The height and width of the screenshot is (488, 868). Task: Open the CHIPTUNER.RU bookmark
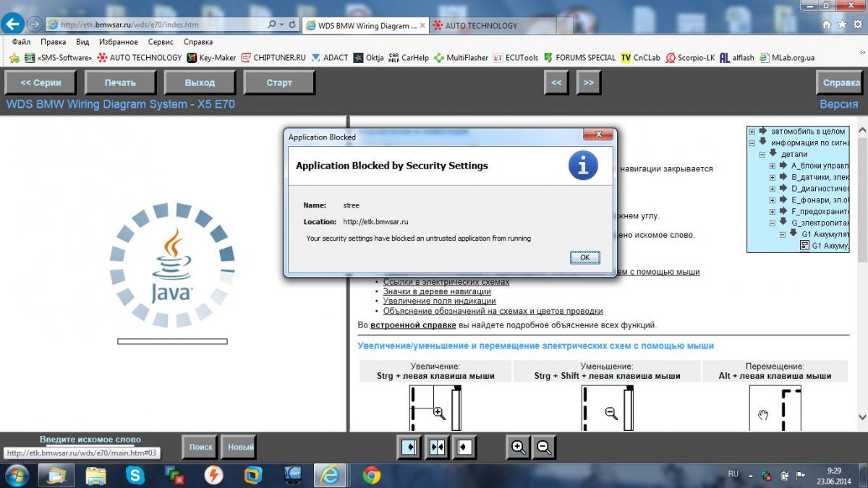[x=273, y=58]
